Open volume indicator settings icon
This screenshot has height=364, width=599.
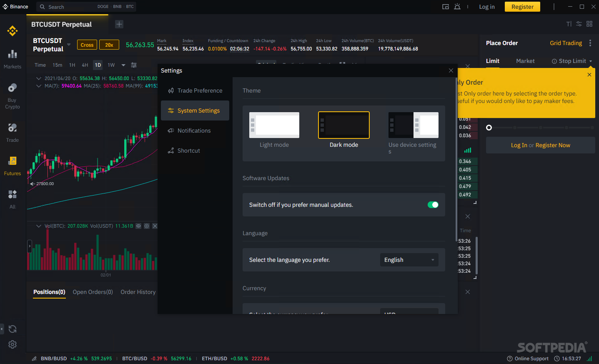point(147,226)
